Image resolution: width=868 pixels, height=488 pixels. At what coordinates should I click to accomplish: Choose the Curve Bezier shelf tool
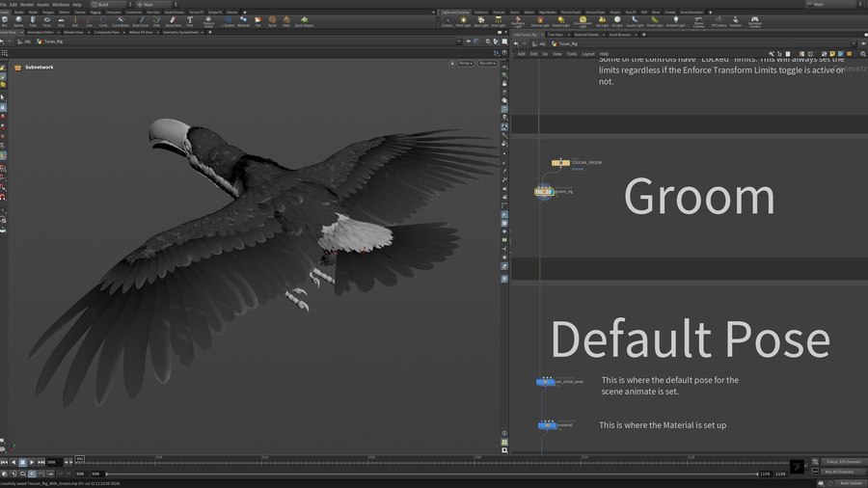coord(121,21)
